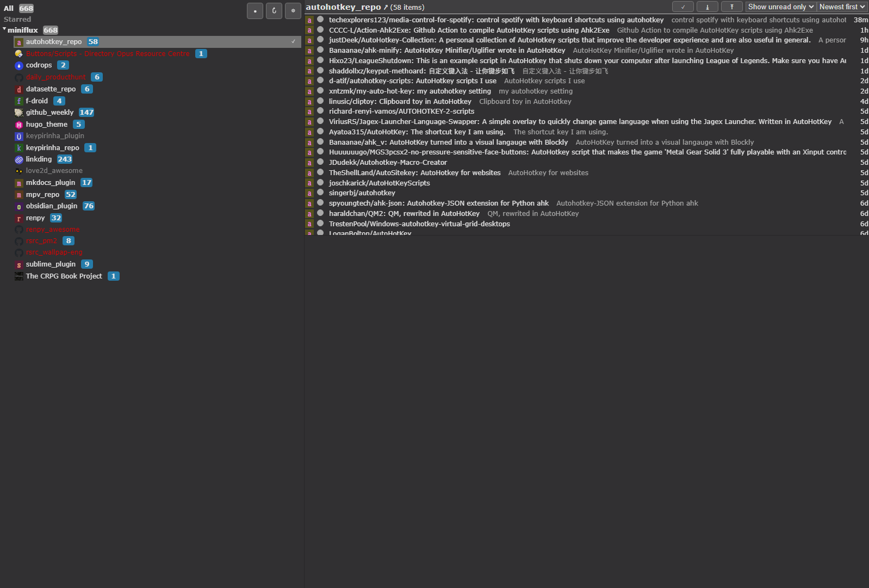869x588 pixels.
Task: Open article TrestenPool/Windows-autohotkey-virtual-grid-desktops
Action: (x=419, y=224)
